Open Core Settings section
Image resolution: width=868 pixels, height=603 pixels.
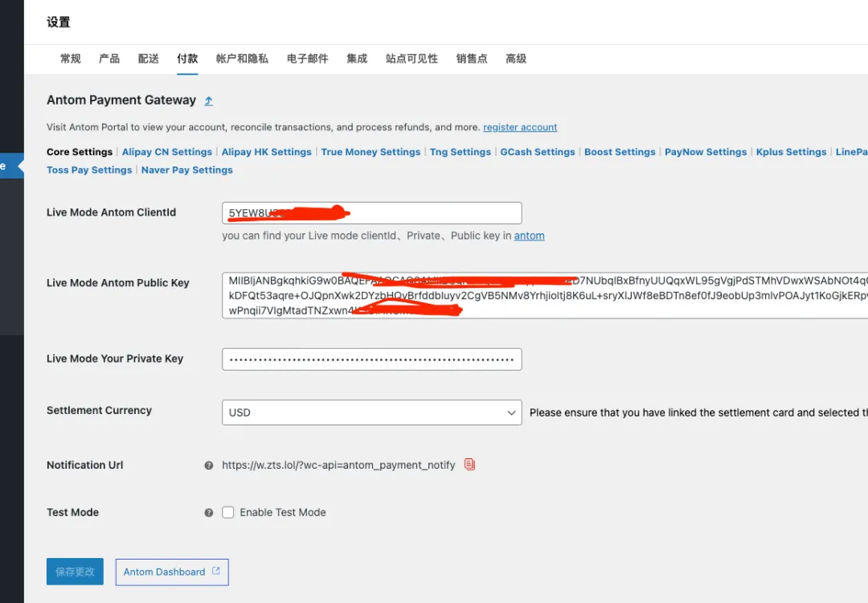(x=79, y=152)
